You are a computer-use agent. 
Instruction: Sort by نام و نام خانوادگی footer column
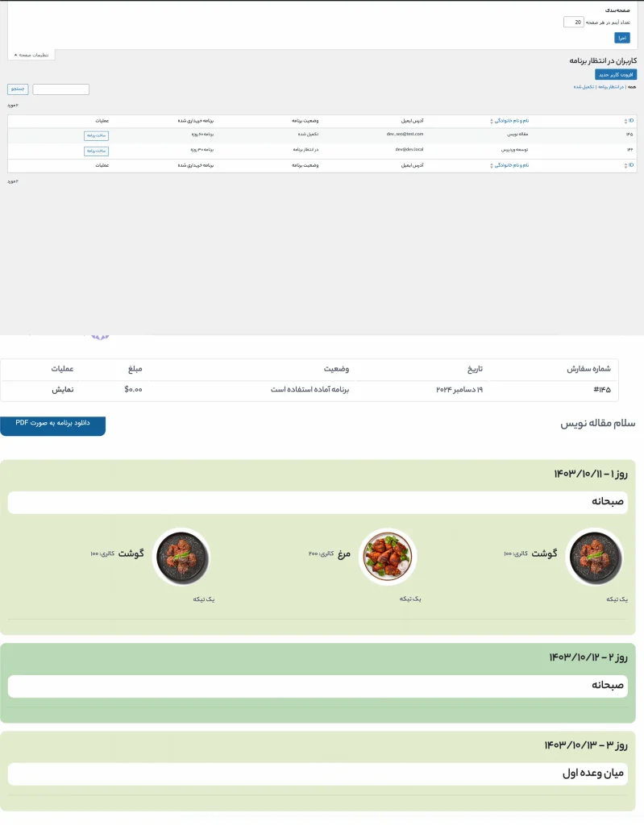[509, 165]
